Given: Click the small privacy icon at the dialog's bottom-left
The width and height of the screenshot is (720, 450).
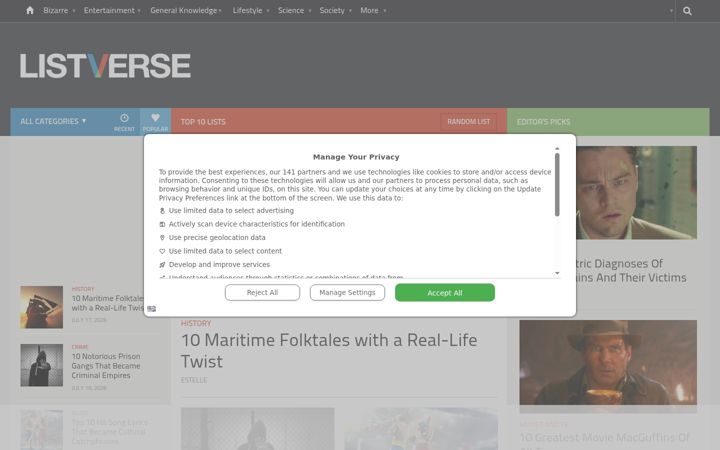Looking at the screenshot, I should 152,309.
